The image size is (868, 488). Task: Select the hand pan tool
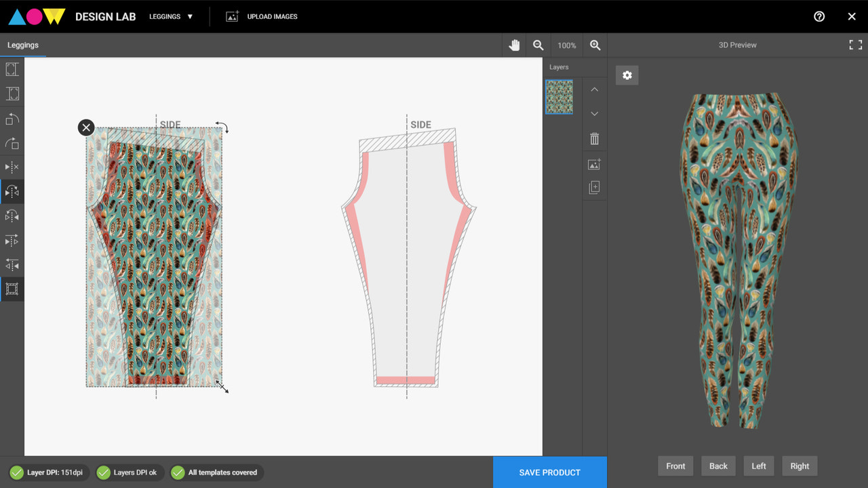[514, 45]
